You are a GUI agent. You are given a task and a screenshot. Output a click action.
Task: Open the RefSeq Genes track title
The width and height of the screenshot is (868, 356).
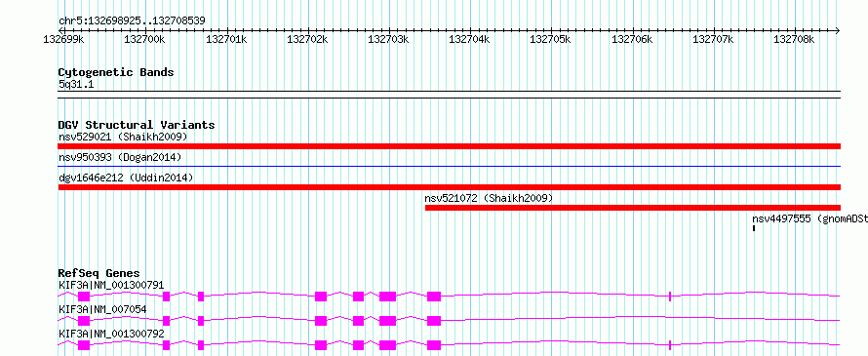pos(99,273)
